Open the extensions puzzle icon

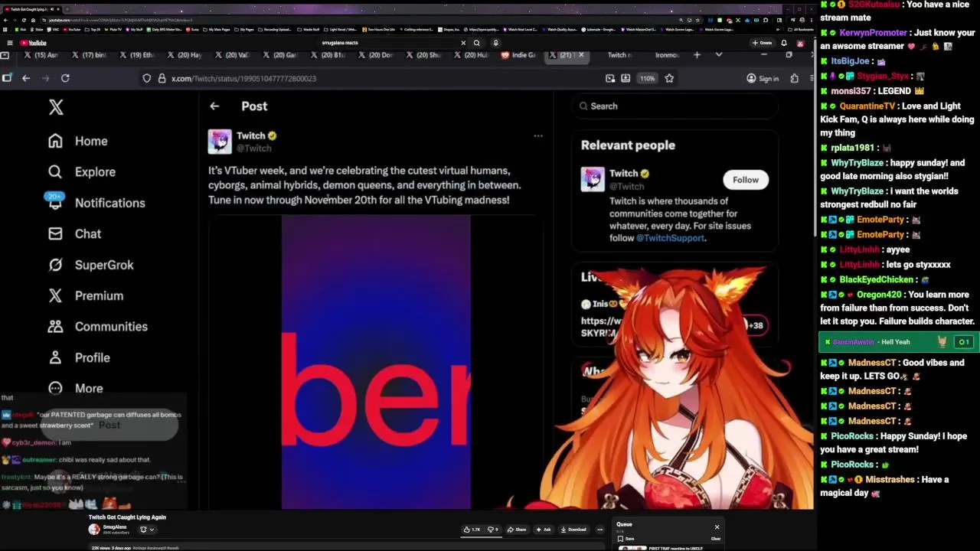tap(794, 78)
